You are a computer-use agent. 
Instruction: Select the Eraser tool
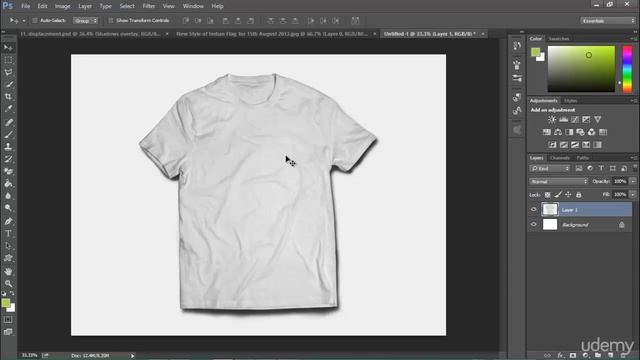click(8, 171)
